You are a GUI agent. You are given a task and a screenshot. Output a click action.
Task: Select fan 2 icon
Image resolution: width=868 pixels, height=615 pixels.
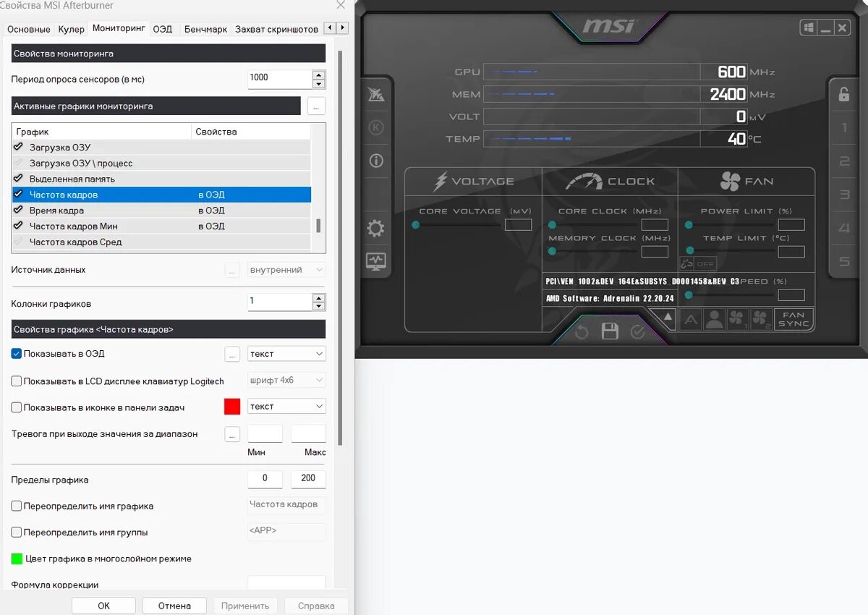tap(760, 319)
